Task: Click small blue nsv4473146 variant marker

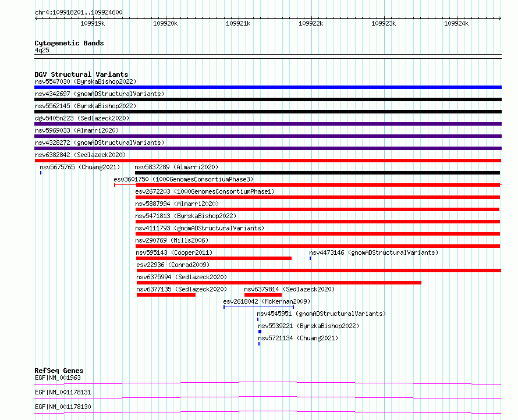Action: click(310, 258)
